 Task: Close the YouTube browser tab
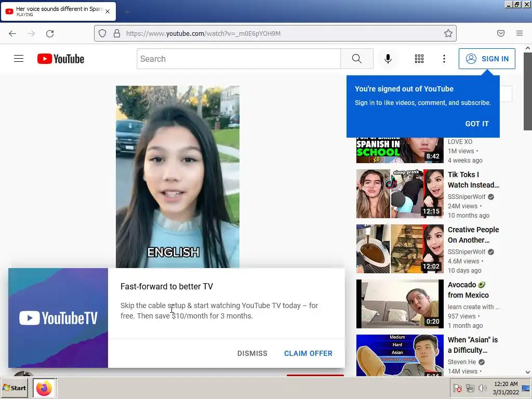pos(108,11)
